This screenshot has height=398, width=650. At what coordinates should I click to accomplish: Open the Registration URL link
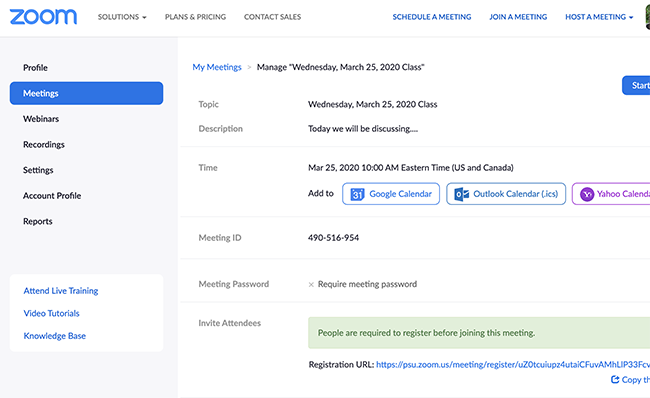pyautogui.click(x=513, y=364)
